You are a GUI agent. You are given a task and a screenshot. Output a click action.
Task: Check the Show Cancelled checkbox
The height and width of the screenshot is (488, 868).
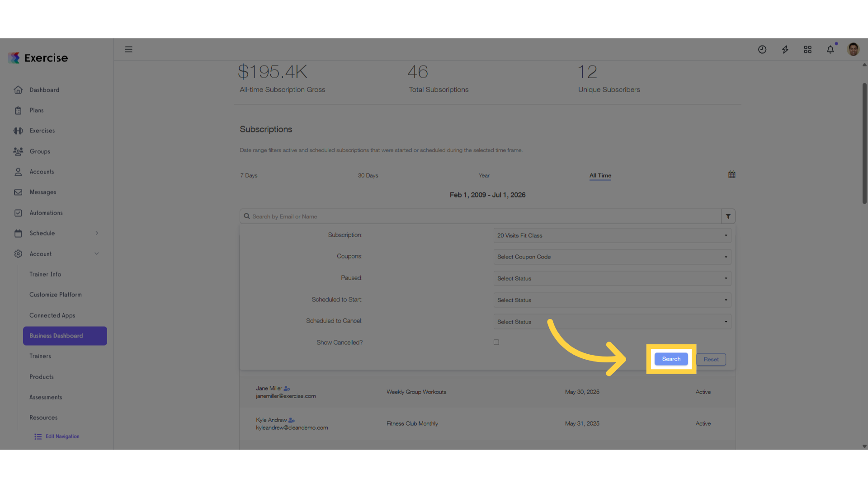click(x=496, y=343)
